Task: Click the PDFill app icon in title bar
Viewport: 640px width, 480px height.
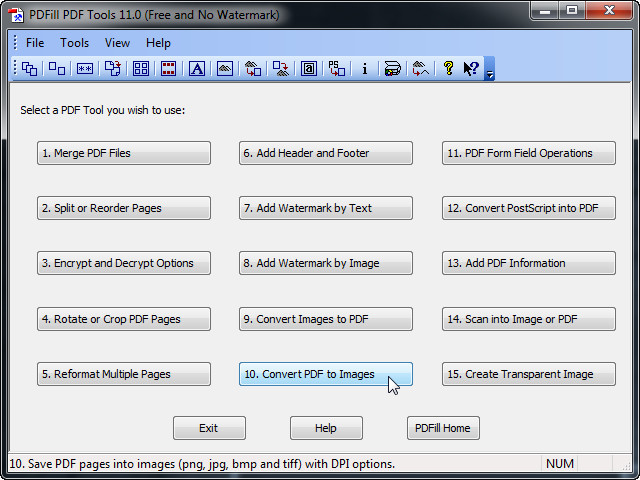Action: pyautogui.click(x=16, y=15)
